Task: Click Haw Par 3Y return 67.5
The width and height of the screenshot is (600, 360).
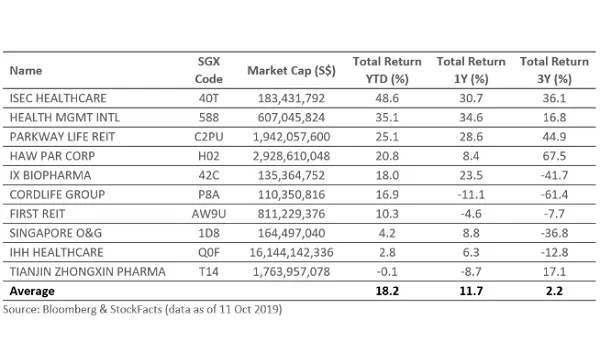Action: tap(554, 156)
